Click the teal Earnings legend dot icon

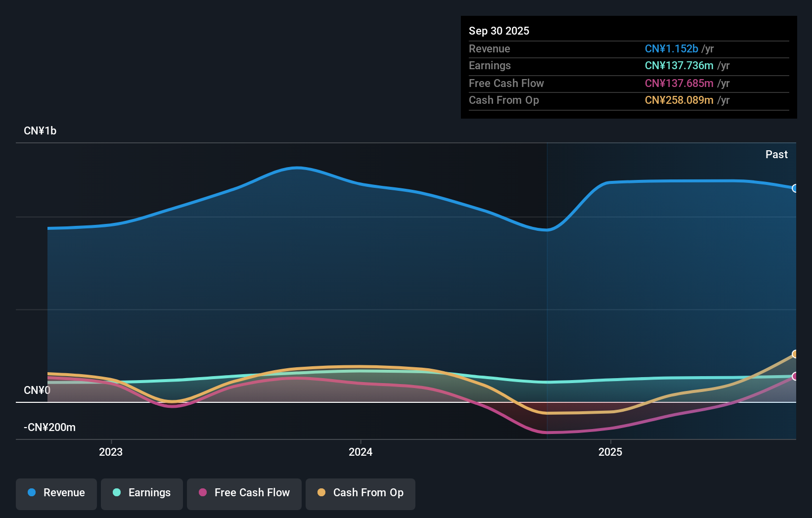(x=117, y=493)
